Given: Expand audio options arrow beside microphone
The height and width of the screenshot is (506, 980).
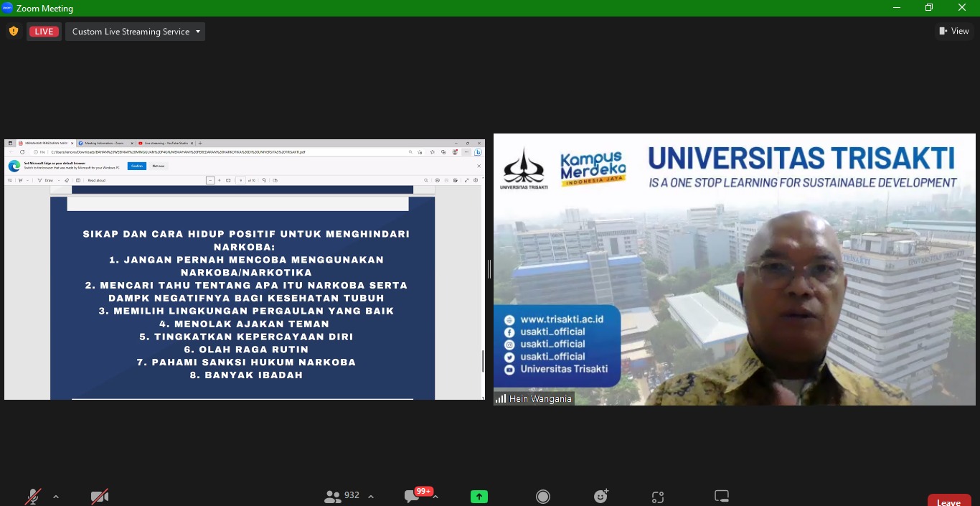Looking at the screenshot, I should 56,497.
